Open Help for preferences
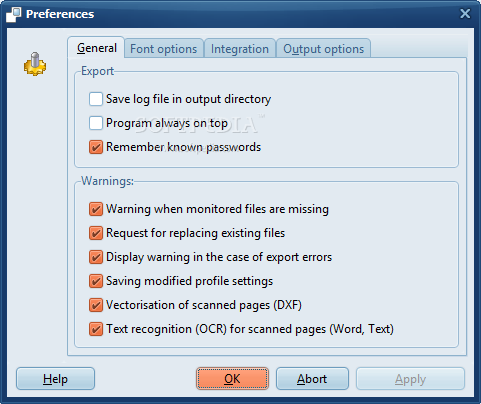481x404 pixels. pyautogui.click(x=55, y=379)
